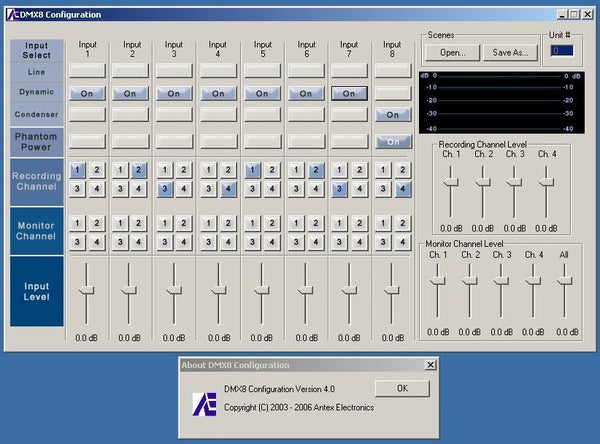Click Save As... button in Scenes
Viewport: 600px width, 444px height.
(509, 52)
